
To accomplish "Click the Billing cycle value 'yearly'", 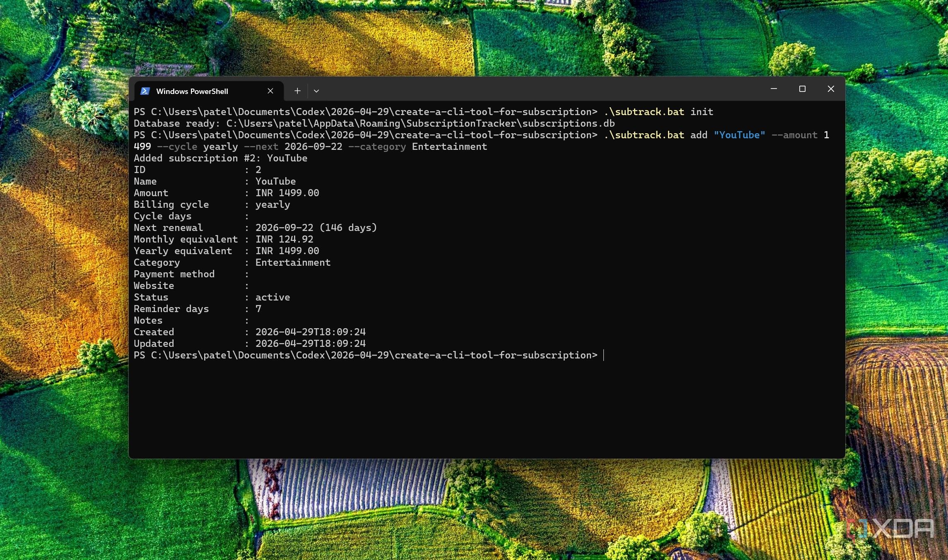I will click(273, 204).
